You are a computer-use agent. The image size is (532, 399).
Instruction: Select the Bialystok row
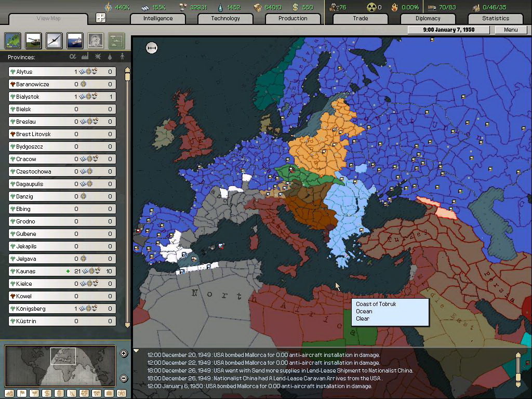62,97
